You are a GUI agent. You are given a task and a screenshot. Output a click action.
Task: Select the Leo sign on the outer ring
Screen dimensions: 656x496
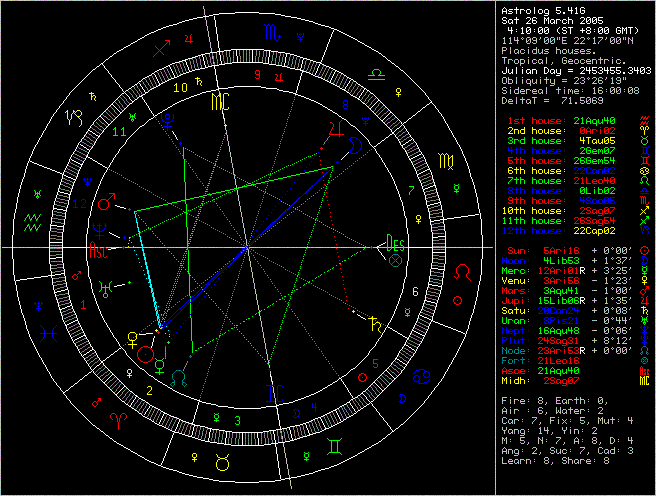point(464,271)
